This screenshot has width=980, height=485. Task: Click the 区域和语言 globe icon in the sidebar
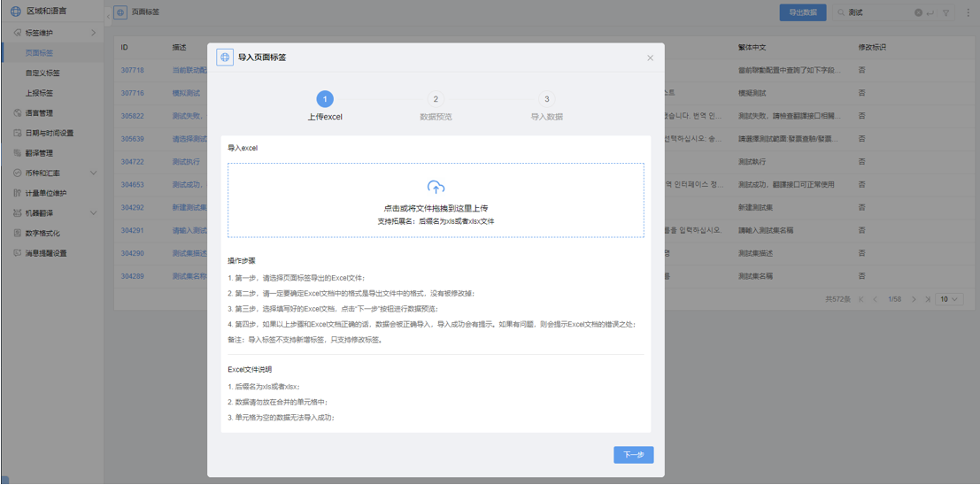[16, 11]
